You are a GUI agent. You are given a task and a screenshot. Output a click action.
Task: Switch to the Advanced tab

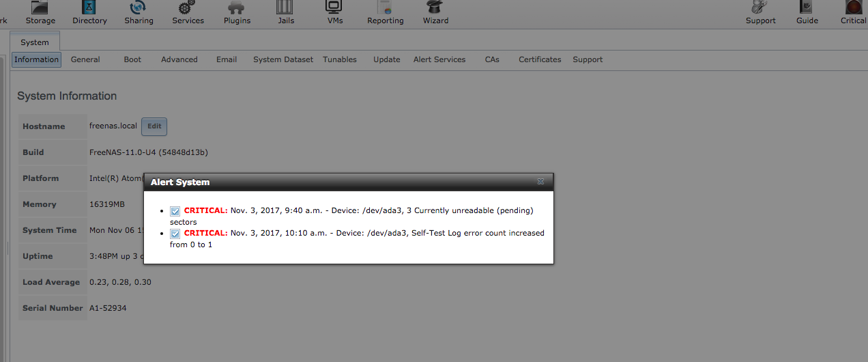point(179,59)
